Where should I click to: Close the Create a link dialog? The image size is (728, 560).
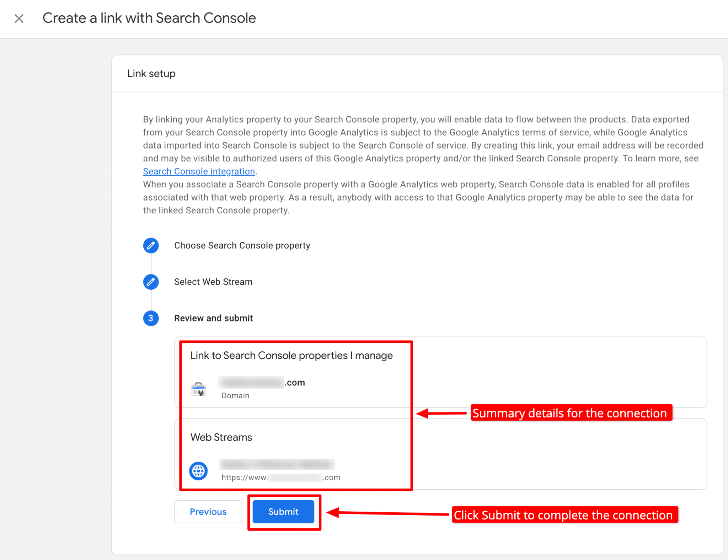point(19,18)
